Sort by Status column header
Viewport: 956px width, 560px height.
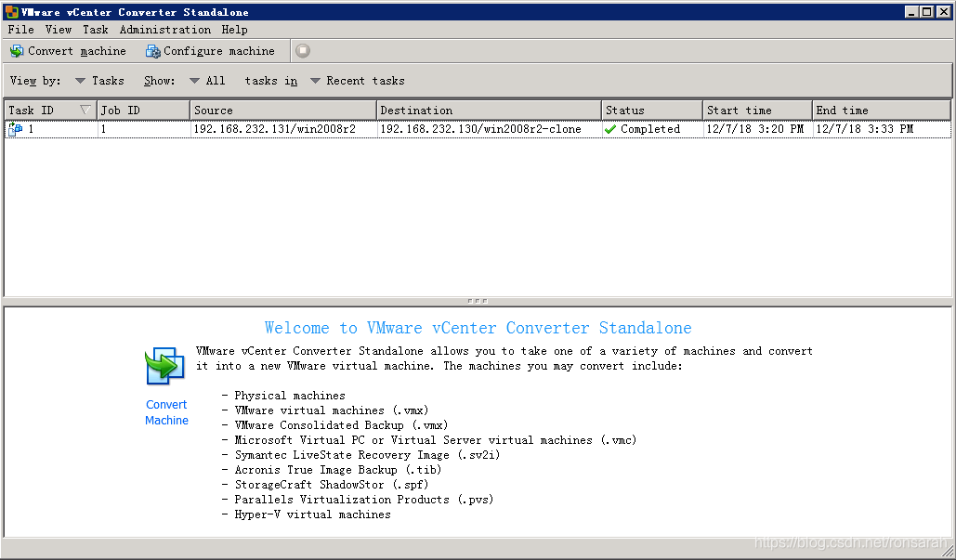[x=652, y=111]
